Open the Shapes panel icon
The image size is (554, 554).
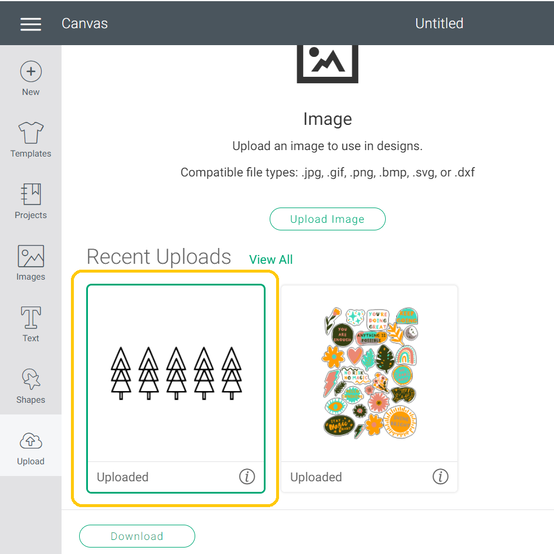click(31, 379)
